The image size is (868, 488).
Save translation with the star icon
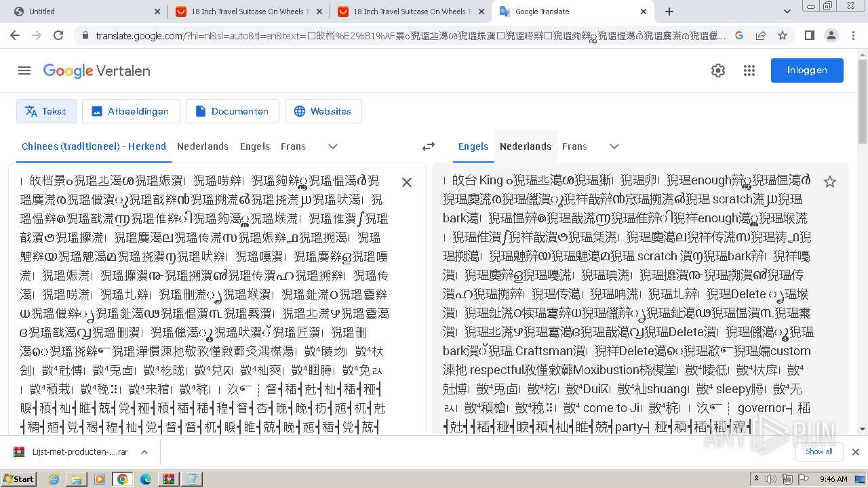tap(829, 182)
